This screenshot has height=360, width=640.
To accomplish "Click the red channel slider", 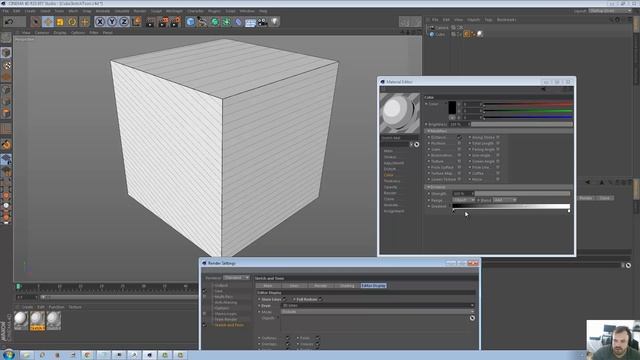I will (x=528, y=104).
